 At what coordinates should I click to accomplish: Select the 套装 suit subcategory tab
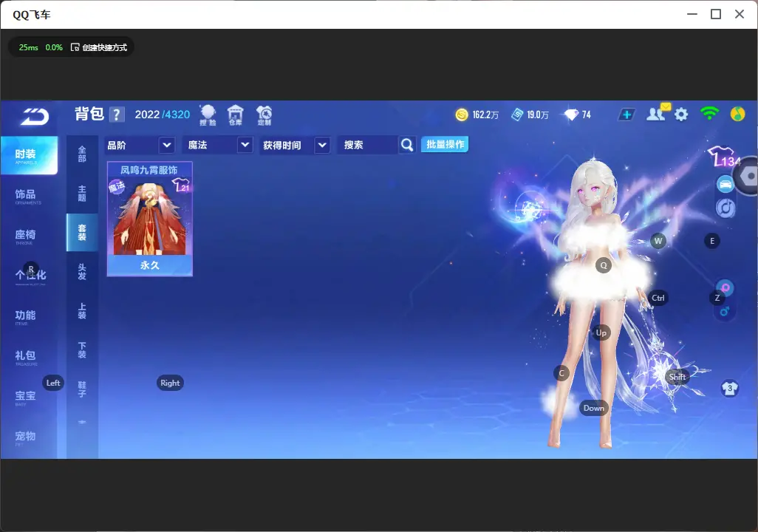[x=82, y=233]
